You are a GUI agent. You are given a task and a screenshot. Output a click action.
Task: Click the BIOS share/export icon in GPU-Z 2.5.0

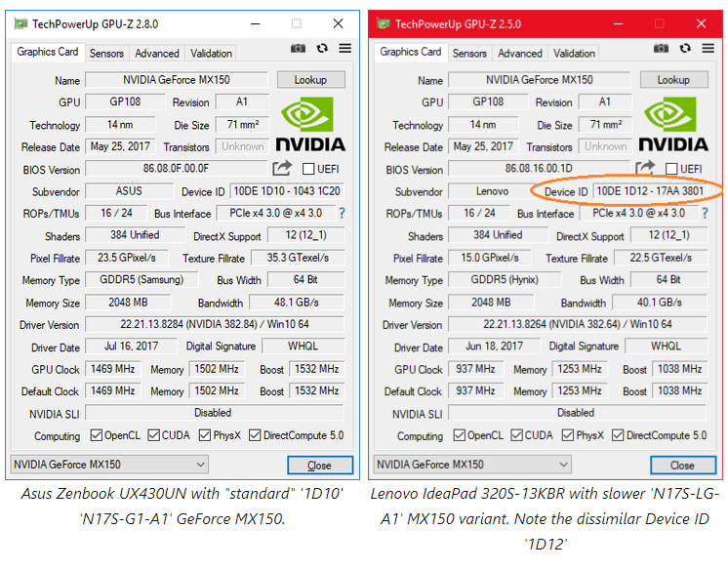(x=645, y=168)
